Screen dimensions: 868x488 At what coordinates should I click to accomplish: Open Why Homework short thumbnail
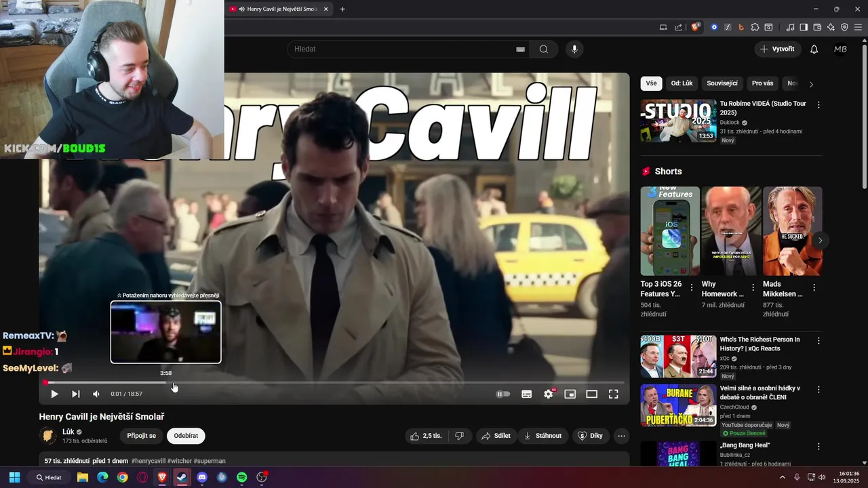coord(731,231)
